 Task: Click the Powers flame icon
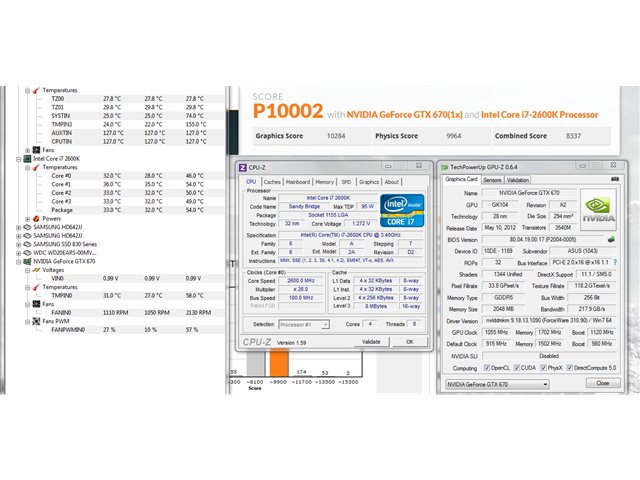point(36,219)
